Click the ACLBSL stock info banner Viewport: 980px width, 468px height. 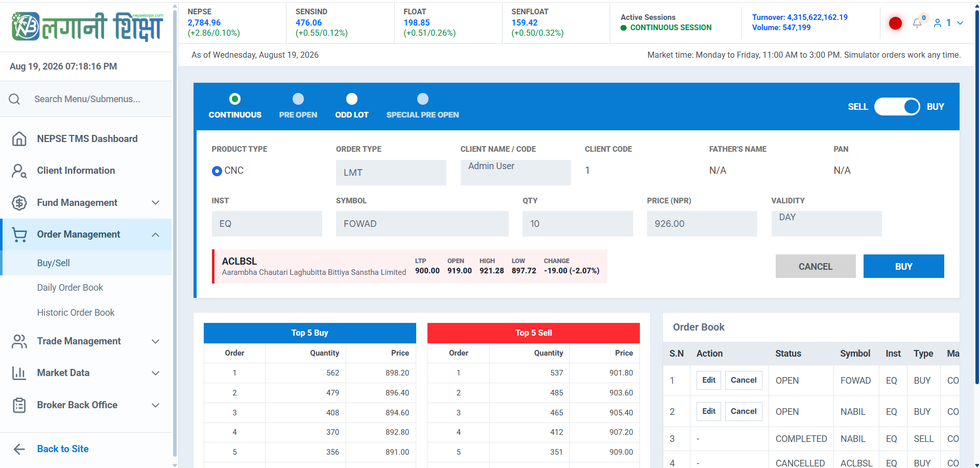pyautogui.click(x=410, y=266)
